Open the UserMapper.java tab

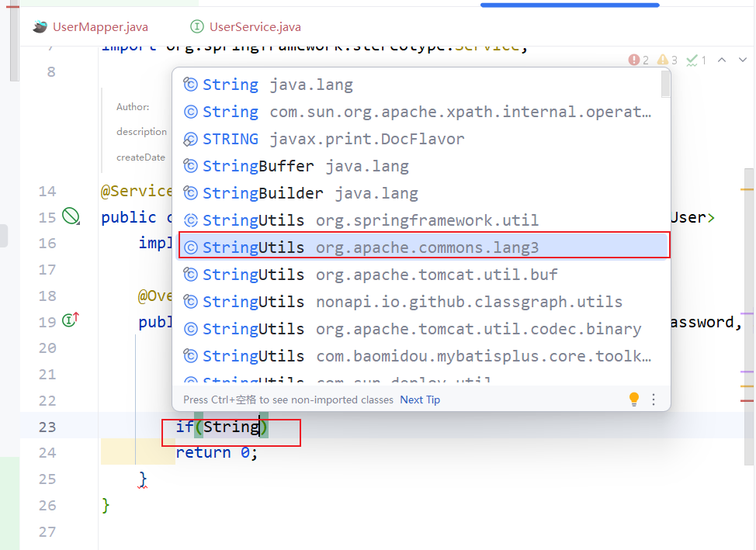[x=91, y=27]
